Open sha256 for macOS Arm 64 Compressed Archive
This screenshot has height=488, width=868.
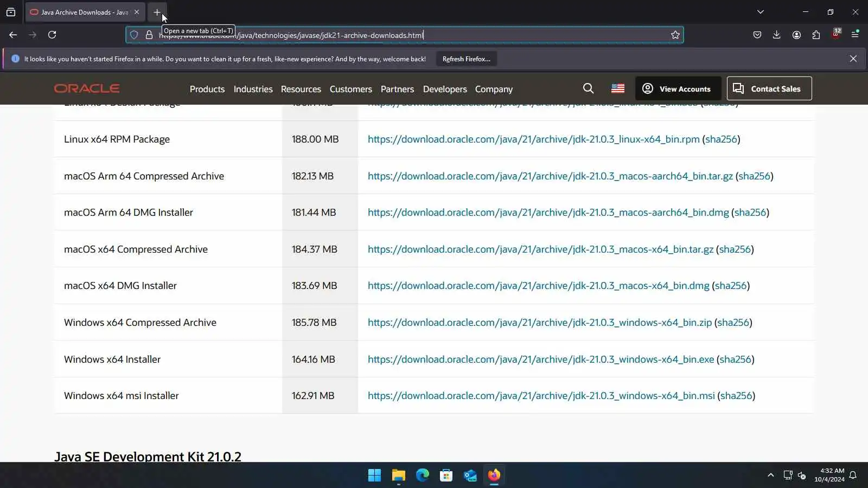point(755,176)
